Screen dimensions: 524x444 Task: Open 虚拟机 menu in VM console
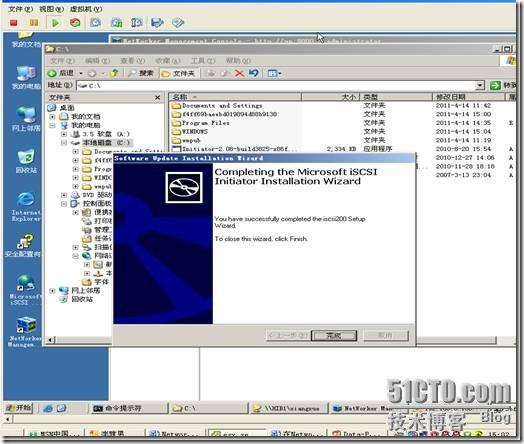pyautogui.click(x=86, y=9)
